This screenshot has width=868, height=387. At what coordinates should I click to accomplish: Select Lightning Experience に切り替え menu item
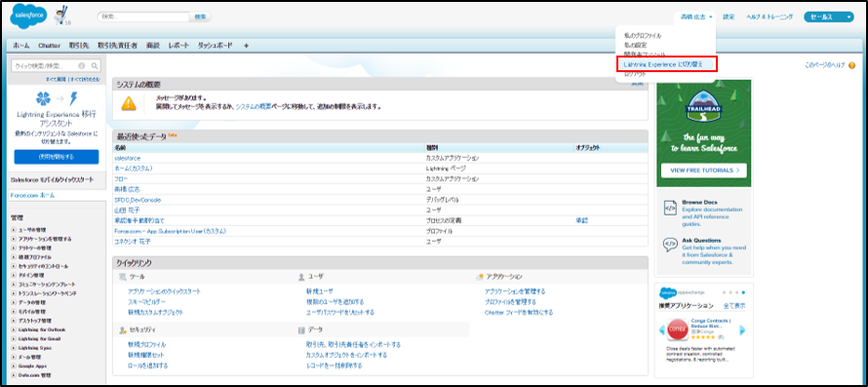(666, 64)
